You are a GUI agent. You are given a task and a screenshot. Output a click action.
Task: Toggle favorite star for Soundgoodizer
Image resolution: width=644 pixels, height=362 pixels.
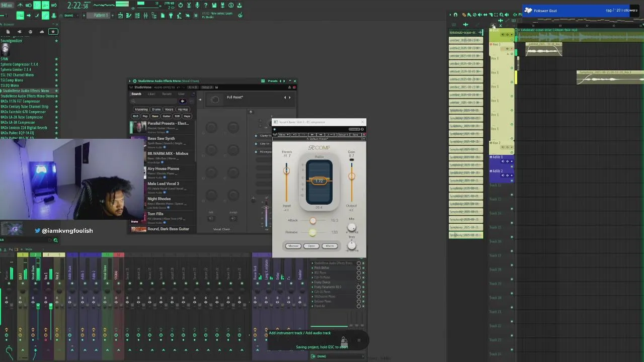coord(56,41)
